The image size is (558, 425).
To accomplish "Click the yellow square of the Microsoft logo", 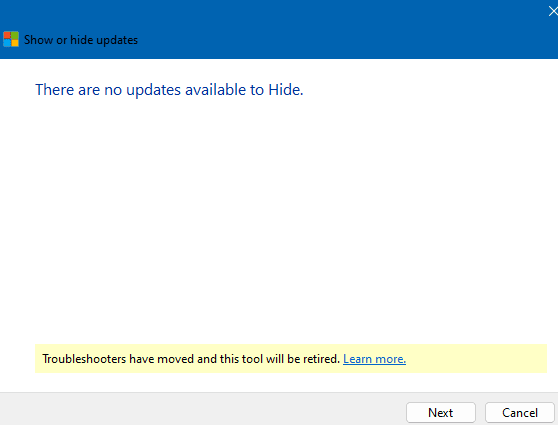I will 15,43.
